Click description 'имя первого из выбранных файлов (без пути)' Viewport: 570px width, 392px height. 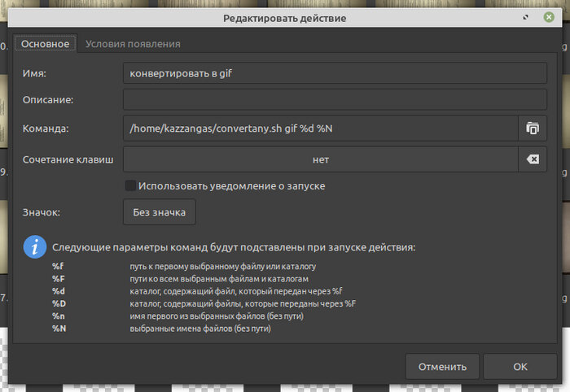(217, 316)
